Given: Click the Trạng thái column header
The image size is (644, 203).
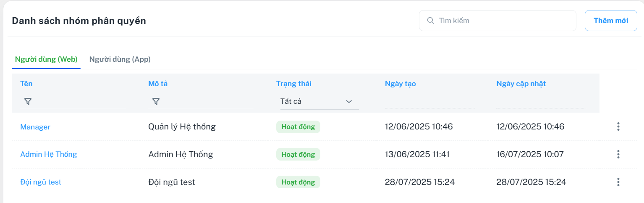Looking at the screenshot, I should 293,84.
